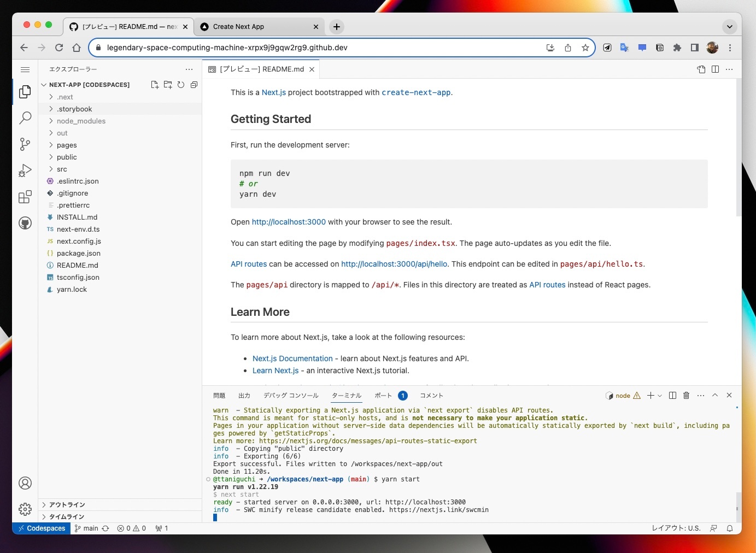
Task: Click the Codespaces remote status button
Action: (42, 528)
